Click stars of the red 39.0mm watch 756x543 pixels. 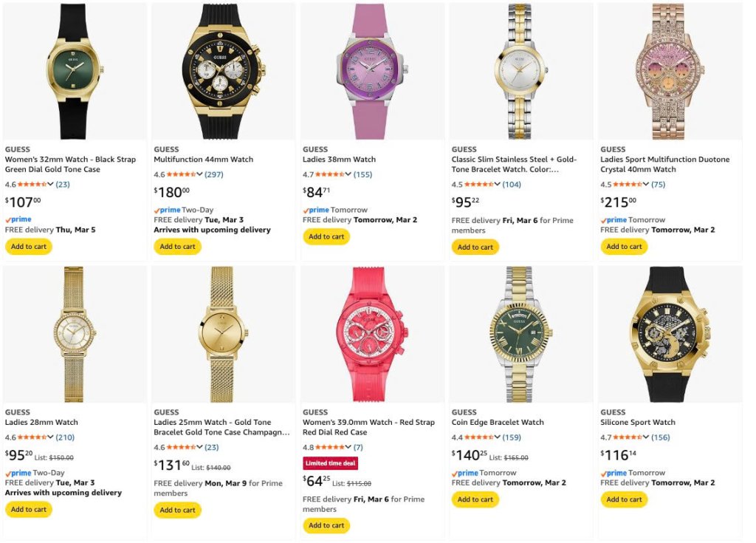coord(330,448)
